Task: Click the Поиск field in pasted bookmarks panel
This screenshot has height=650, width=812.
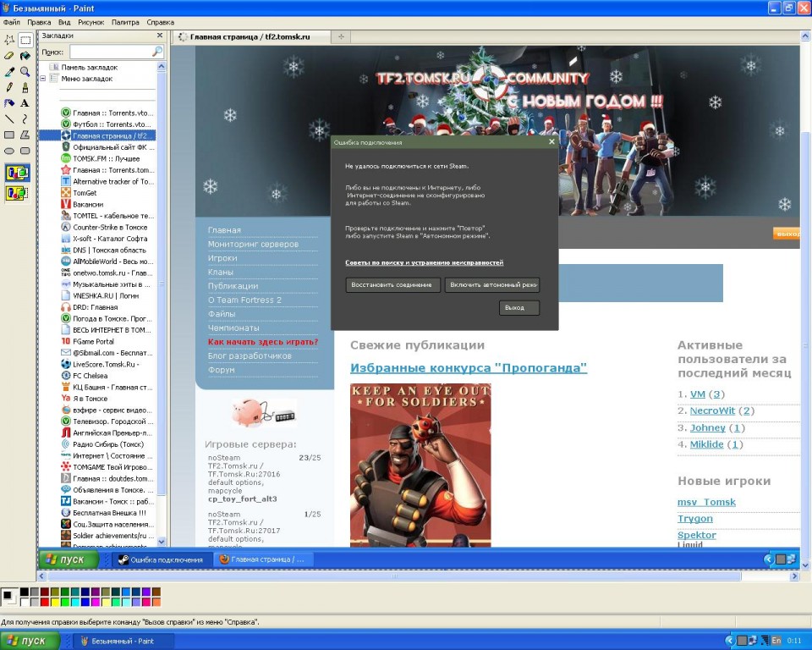Action: (117, 52)
